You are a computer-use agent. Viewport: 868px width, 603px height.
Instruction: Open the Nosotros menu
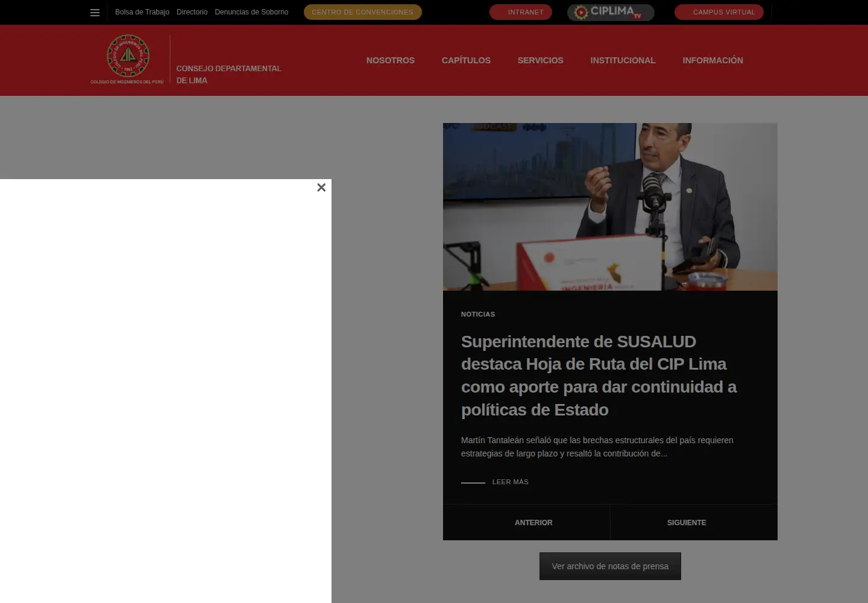point(391,60)
